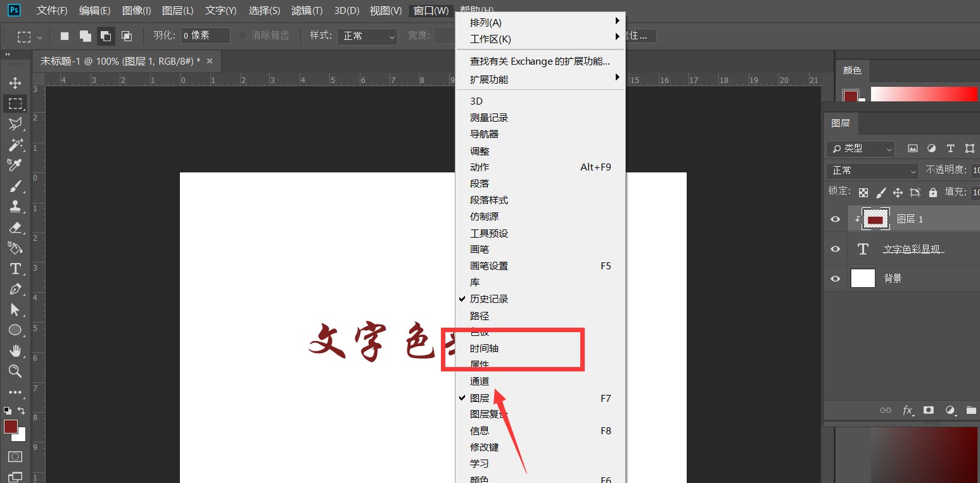Click the link layers icon in Layers panel
This screenshot has width=980, height=483.
pyautogui.click(x=886, y=410)
